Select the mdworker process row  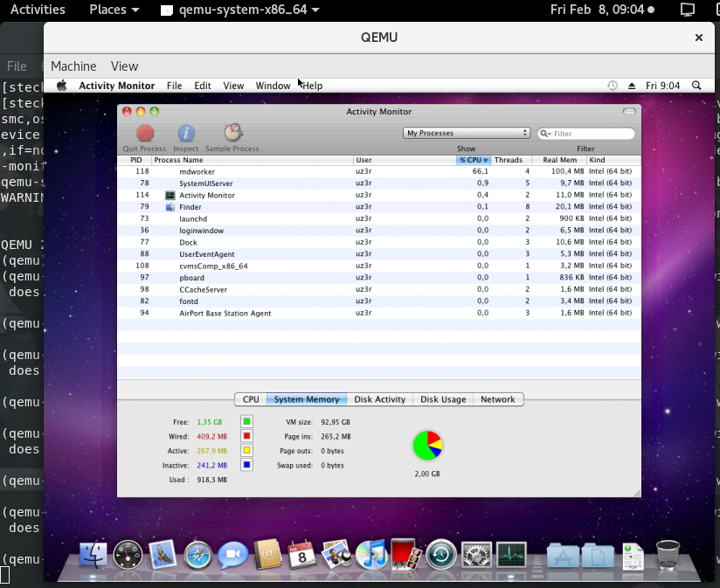coord(379,171)
